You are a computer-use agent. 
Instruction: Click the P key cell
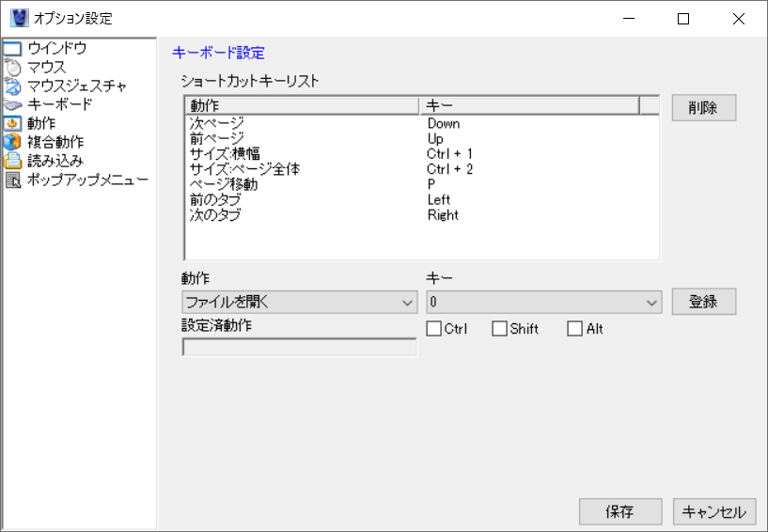coord(431,184)
